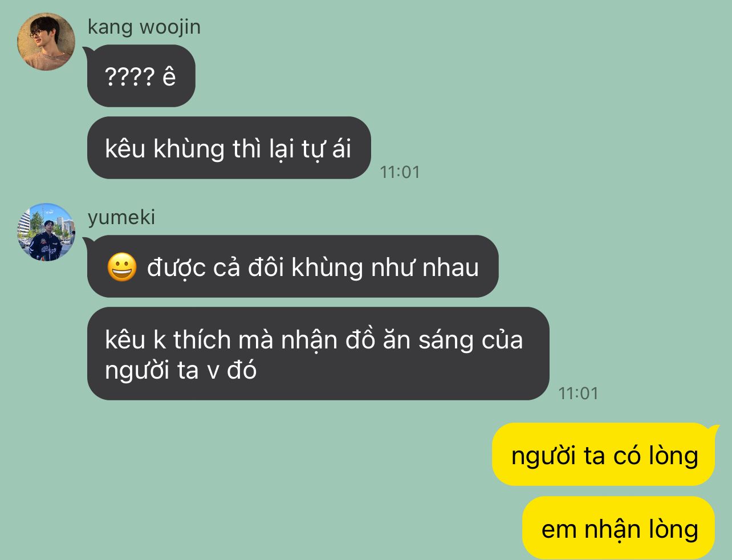
Task: Tap the sender name kang woojin
Action: tap(144, 27)
